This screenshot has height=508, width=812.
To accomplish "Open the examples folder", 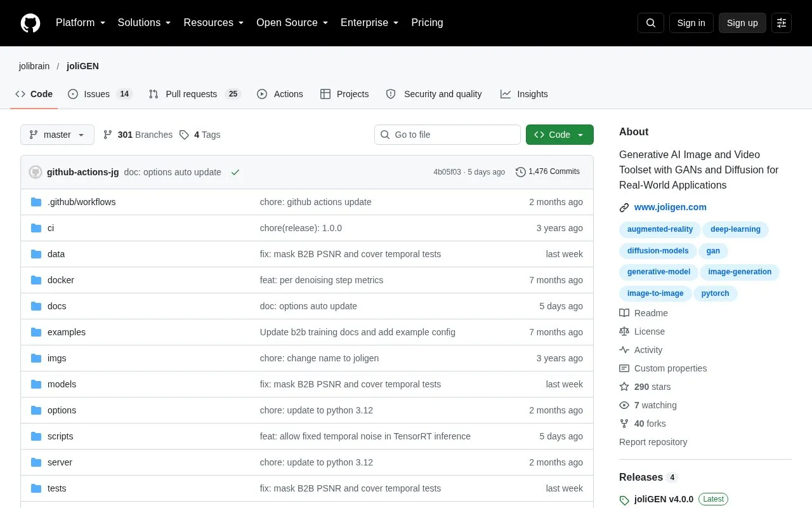I will [x=67, y=332].
